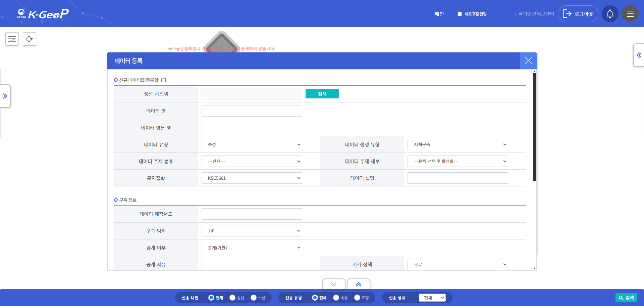This screenshot has width=644, height=306.
Task: Open the 전송 상태 dropdown
Action: 432,298
